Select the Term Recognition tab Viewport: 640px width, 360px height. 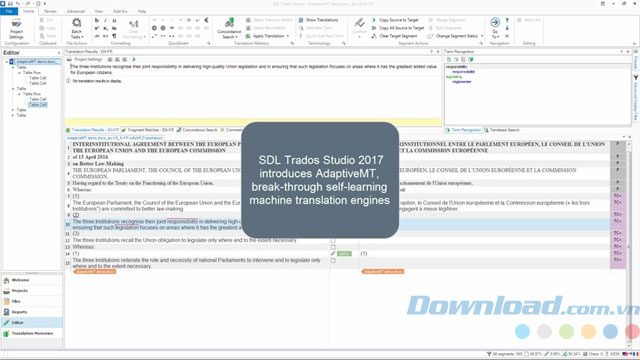pos(463,130)
